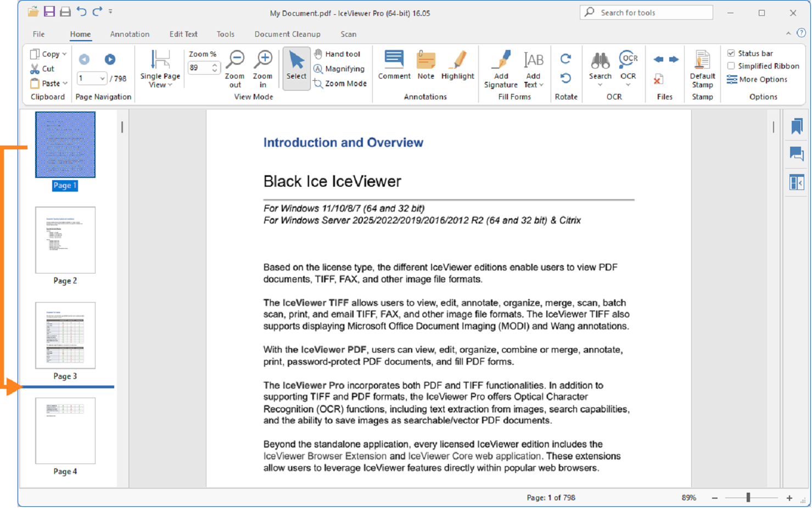
Task: Enable the Magnifying tool
Action: 339,69
